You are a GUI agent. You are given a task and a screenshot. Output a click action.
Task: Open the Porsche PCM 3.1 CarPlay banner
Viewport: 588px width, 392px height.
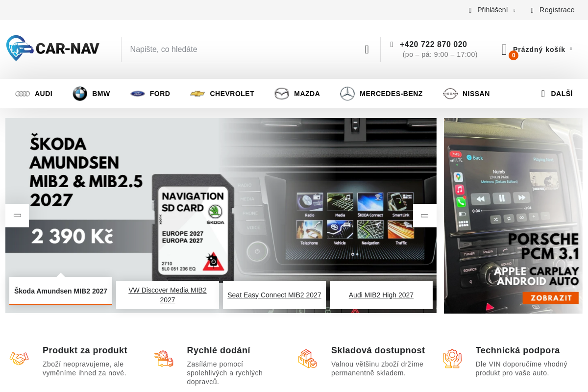coord(513,216)
